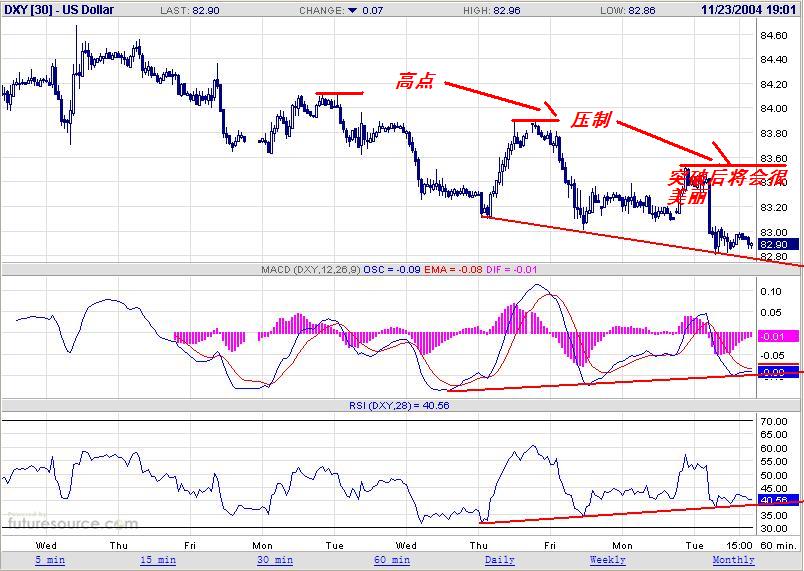The height and width of the screenshot is (571, 804).
Task: Click the DXY [30] - US Dollar title
Action: 59,9
